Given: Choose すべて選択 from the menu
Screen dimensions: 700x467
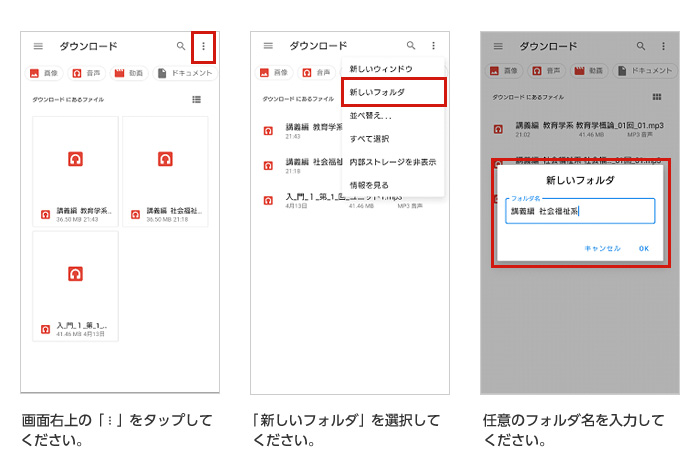Looking at the screenshot, I should [x=393, y=139].
